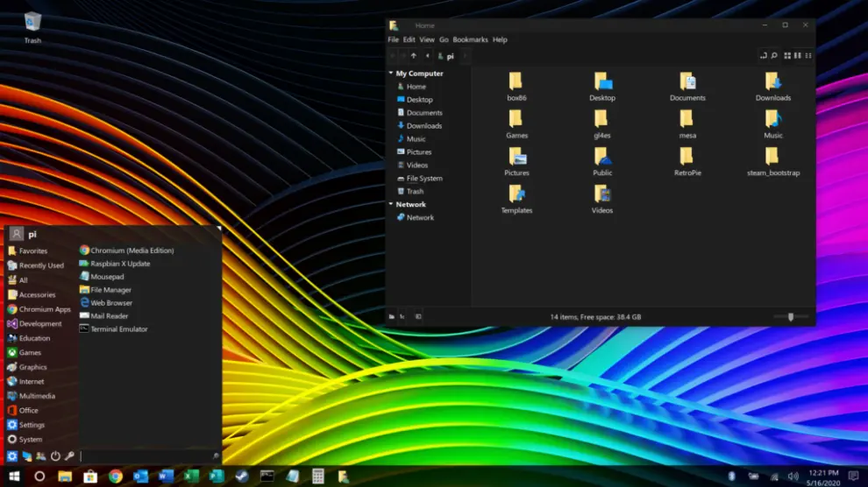Image resolution: width=868 pixels, height=487 pixels.
Task: Collapse the Network sidebar section
Action: pyautogui.click(x=392, y=204)
